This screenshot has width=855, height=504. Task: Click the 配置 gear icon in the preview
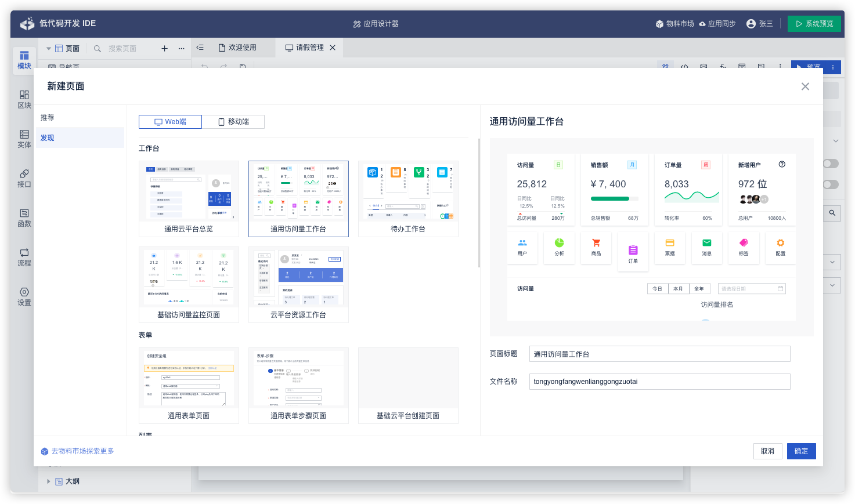[780, 247]
